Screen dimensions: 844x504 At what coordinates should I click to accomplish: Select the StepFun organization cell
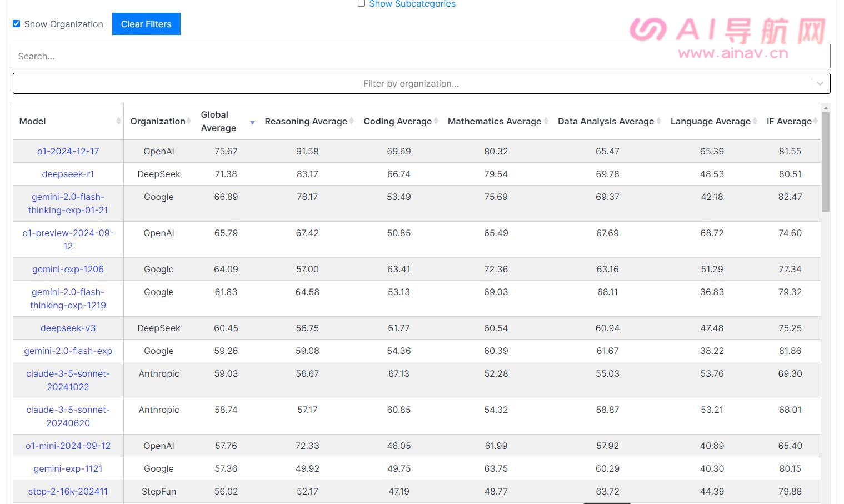159,491
